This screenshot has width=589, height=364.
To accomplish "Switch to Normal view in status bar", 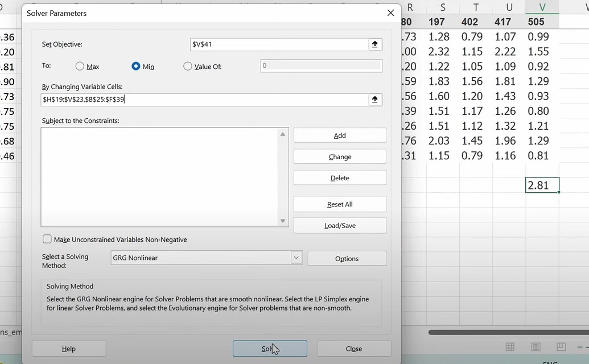I will pos(510,347).
